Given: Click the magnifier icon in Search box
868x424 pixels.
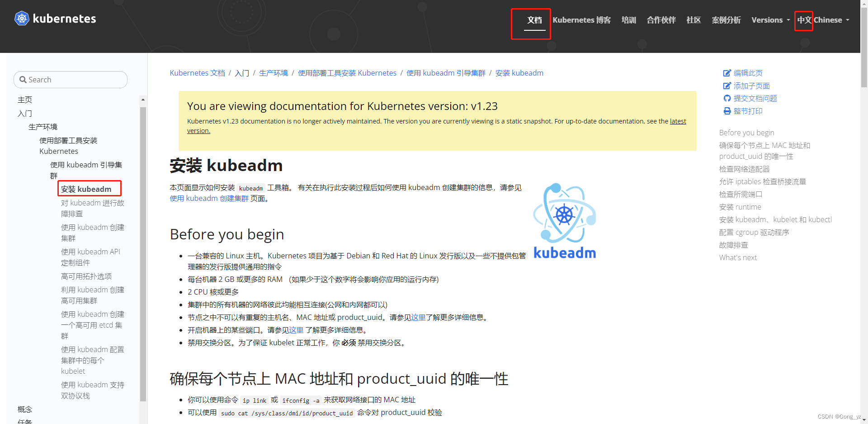Looking at the screenshot, I should pyautogui.click(x=23, y=80).
